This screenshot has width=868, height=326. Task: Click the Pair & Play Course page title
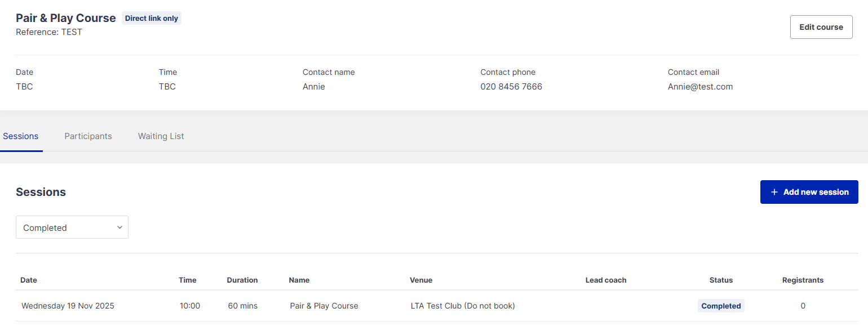[66, 18]
